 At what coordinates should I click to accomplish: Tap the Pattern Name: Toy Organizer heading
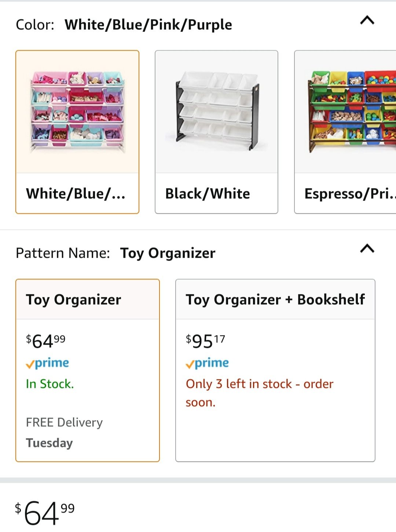(x=115, y=253)
